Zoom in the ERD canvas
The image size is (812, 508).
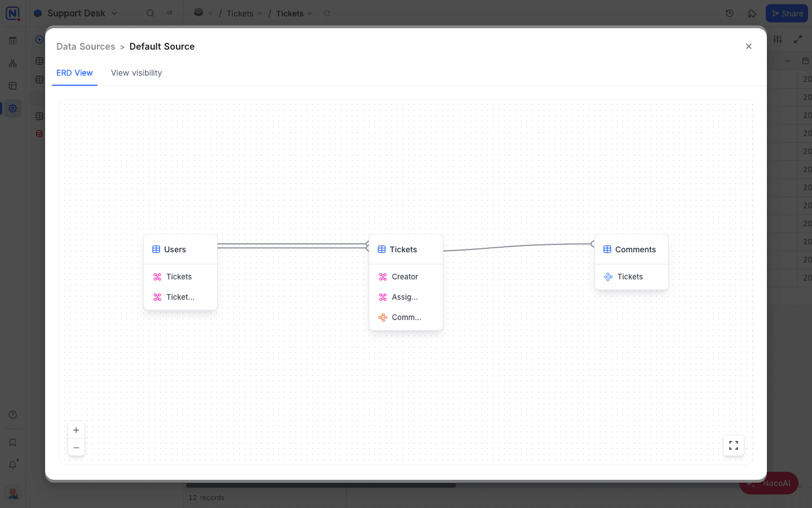[76, 430]
